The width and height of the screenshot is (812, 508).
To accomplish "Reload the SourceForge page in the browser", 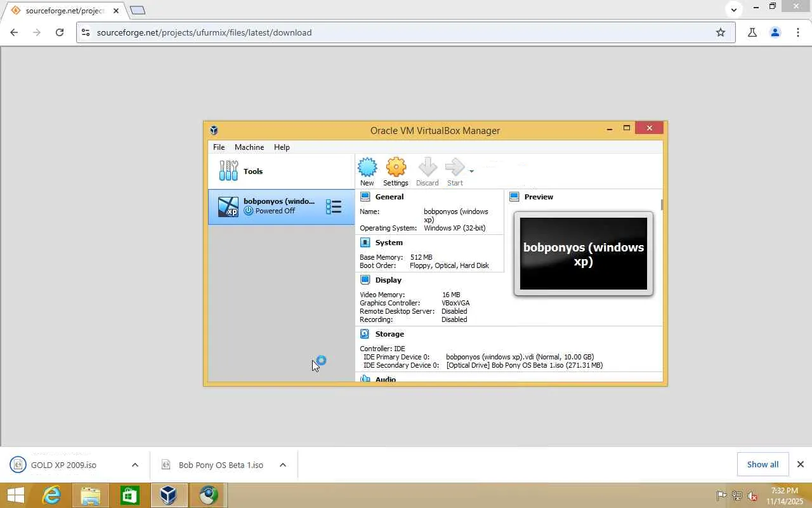I will click(60, 32).
